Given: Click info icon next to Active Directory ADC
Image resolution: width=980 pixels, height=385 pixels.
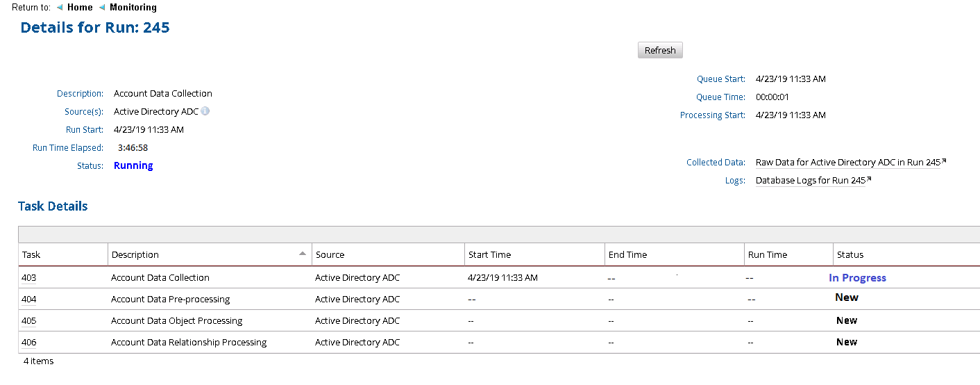Looking at the screenshot, I should (x=205, y=111).
